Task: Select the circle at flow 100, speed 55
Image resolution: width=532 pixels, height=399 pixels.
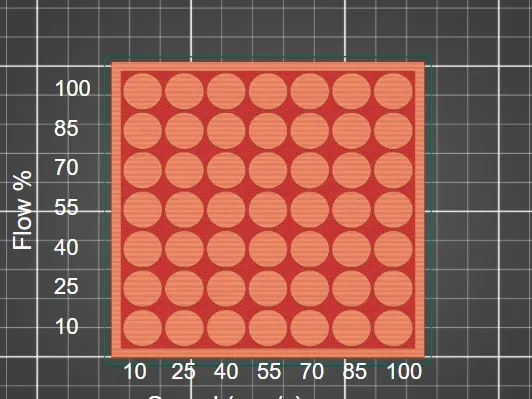Action: click(x=268, y=91)
